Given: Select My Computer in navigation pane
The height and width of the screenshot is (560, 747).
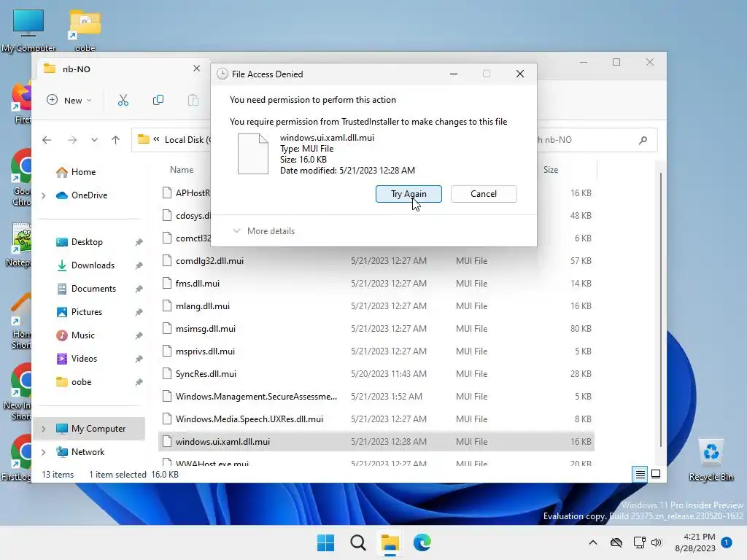Looking at the screenshot, I should (90, 429).
